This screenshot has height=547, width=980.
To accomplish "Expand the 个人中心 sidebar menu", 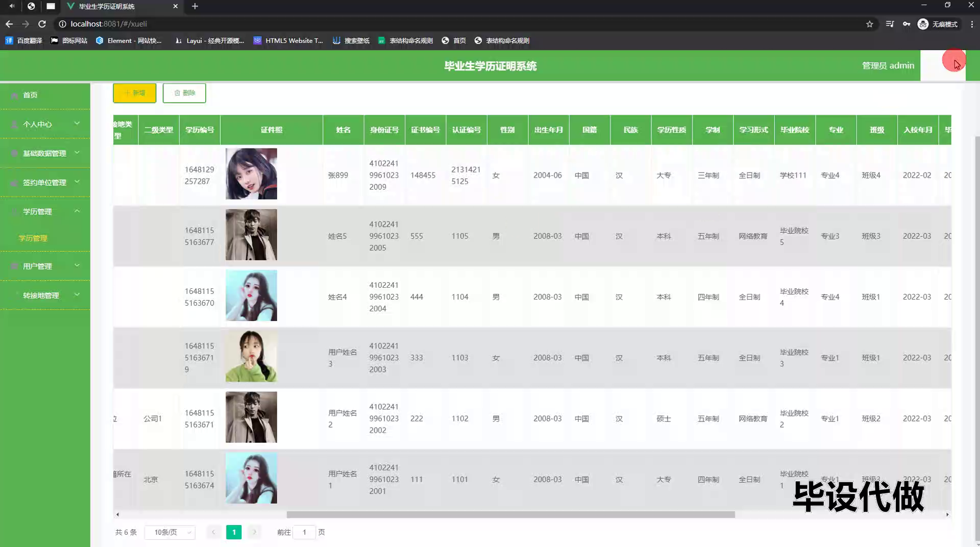I will (45, 124).
